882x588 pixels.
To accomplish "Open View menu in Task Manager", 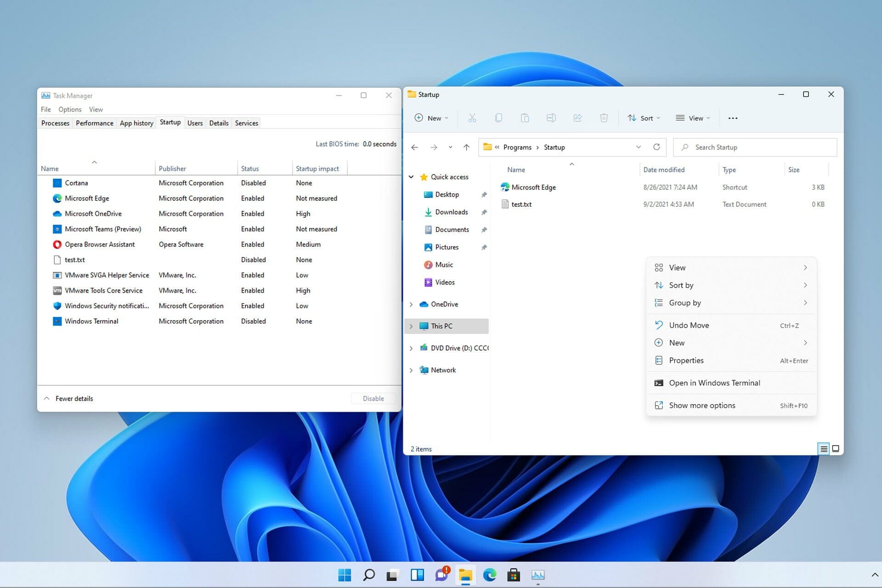I will [96, 109].
